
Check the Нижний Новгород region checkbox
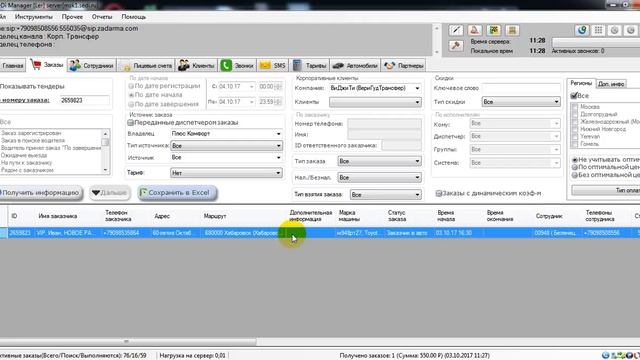point(575,129)
